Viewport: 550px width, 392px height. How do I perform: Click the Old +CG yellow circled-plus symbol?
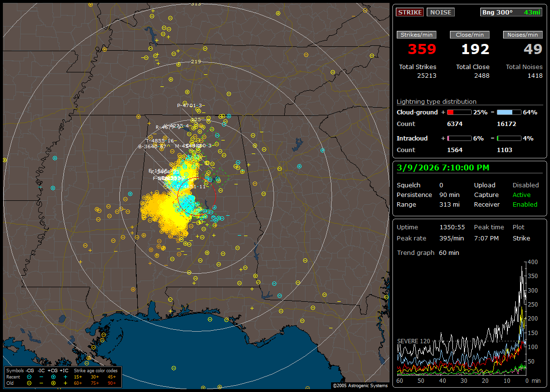pos(53,383)
